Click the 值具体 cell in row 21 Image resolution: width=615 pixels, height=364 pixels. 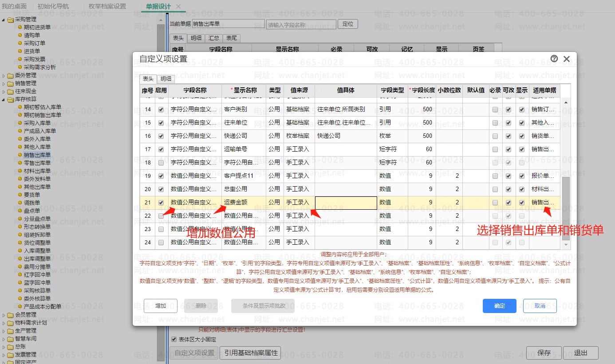[x=346, y=203]
